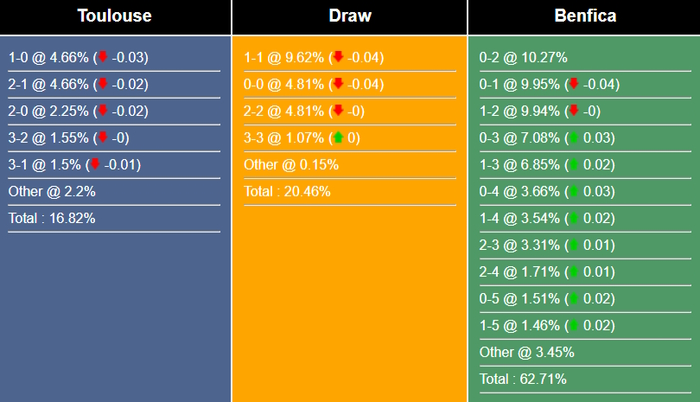Click red down arrow beside 1-0 score
Image resolution: width=700 pixels, height=402 pixels.
102,58
